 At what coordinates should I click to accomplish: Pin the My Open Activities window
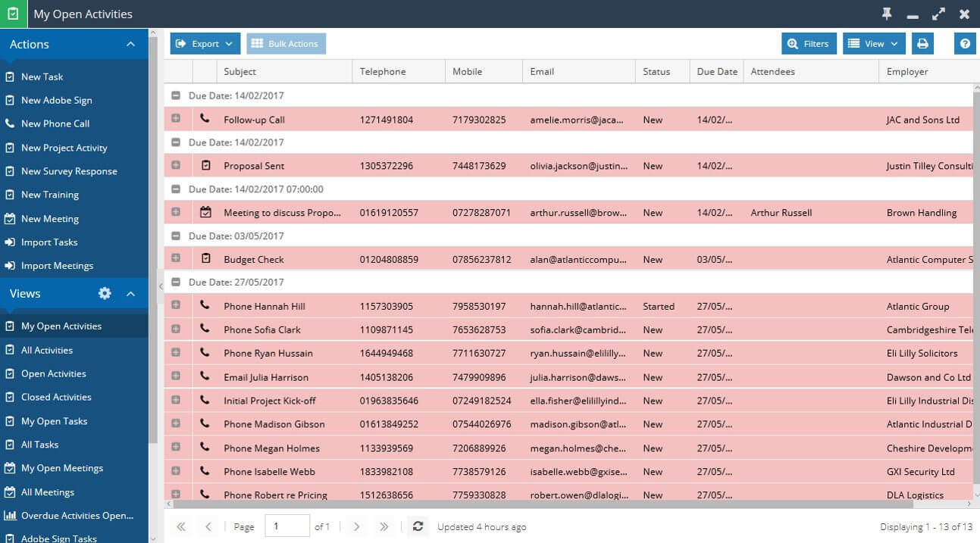[x=886, y=14]
